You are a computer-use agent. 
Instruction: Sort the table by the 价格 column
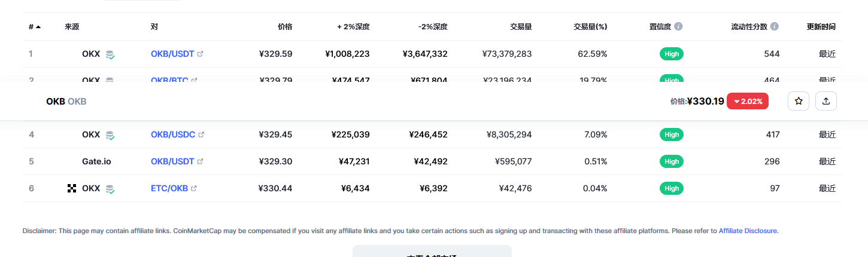click(x=285, y=27)
